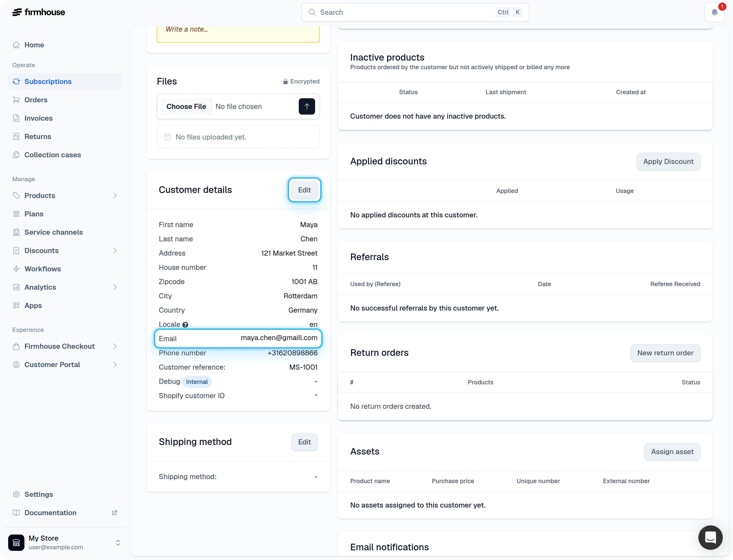This screenshot has height=560, width=733.
Task: Open Collection cases in the sidebar
Action: coord(65,155)
